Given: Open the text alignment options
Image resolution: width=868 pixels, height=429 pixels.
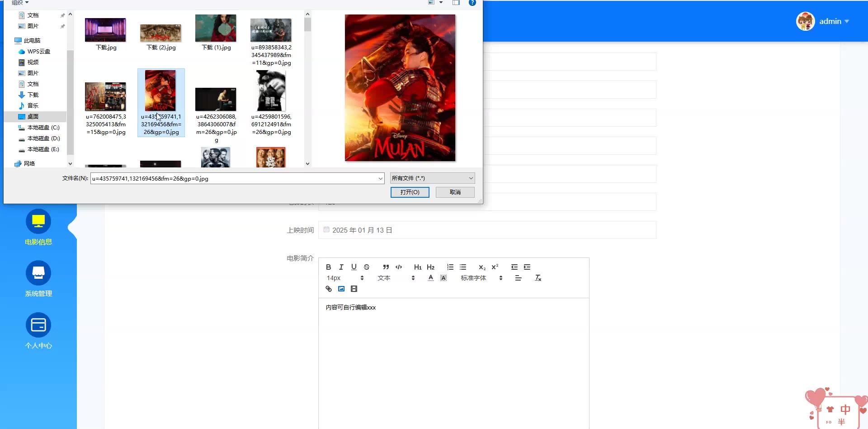Looking at the screenshot, I should point(518,278).
